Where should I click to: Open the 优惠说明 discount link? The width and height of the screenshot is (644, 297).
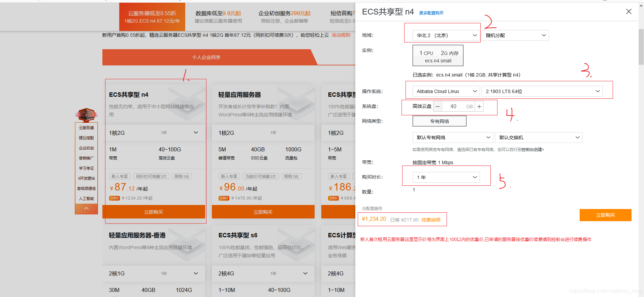tap(431, 220)
